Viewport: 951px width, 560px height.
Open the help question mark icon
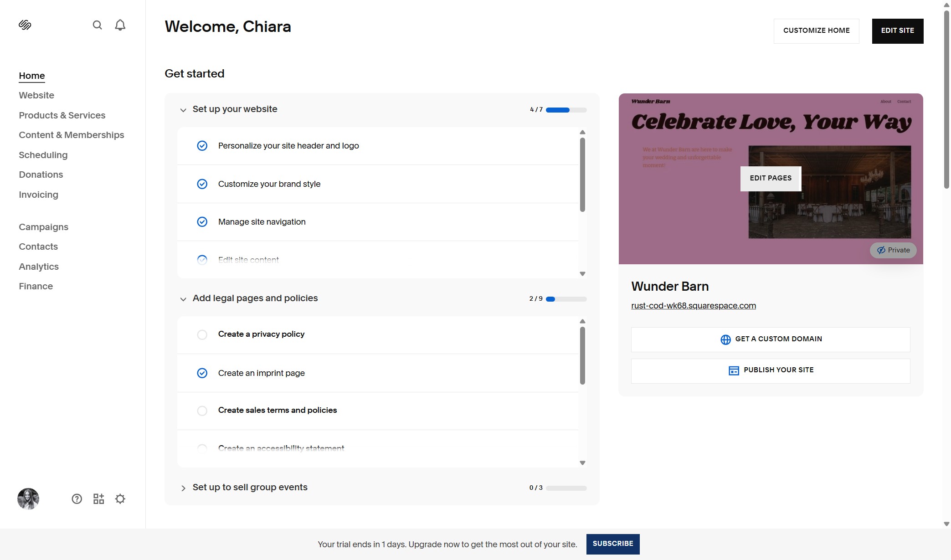(x=77, y=499)
